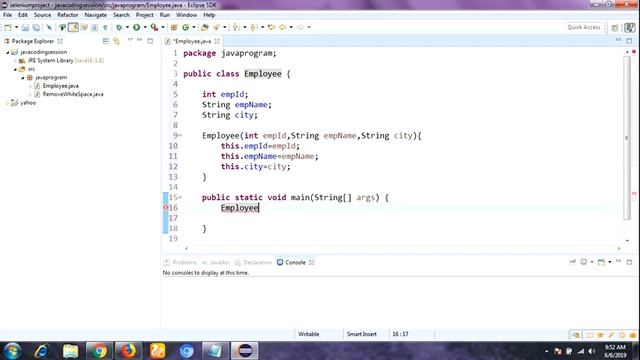The width and height of the screenshot is (640, 360).
Task: Minimize the Package Explorer view
Action: tap(140, 40)
